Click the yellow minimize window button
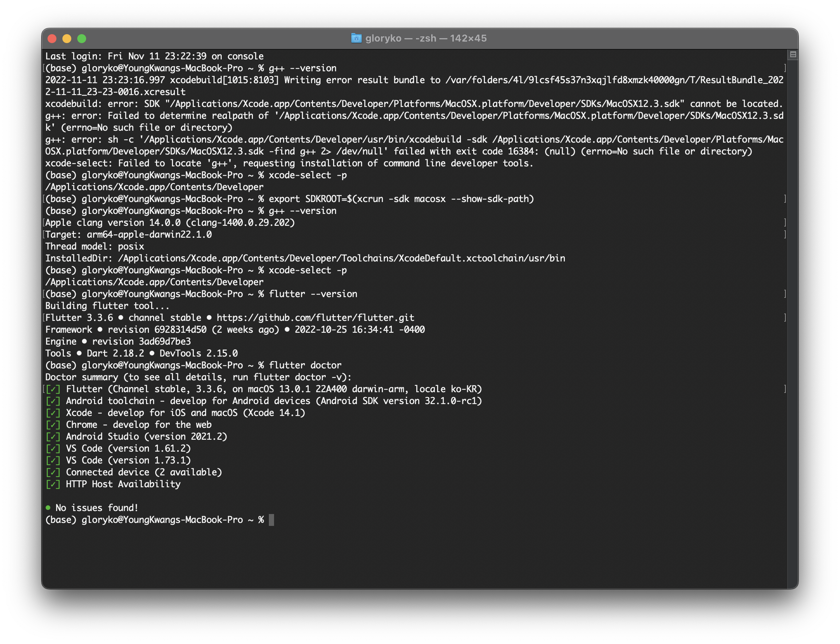Viewport: 840px width, 644px height. click(67, 39)
